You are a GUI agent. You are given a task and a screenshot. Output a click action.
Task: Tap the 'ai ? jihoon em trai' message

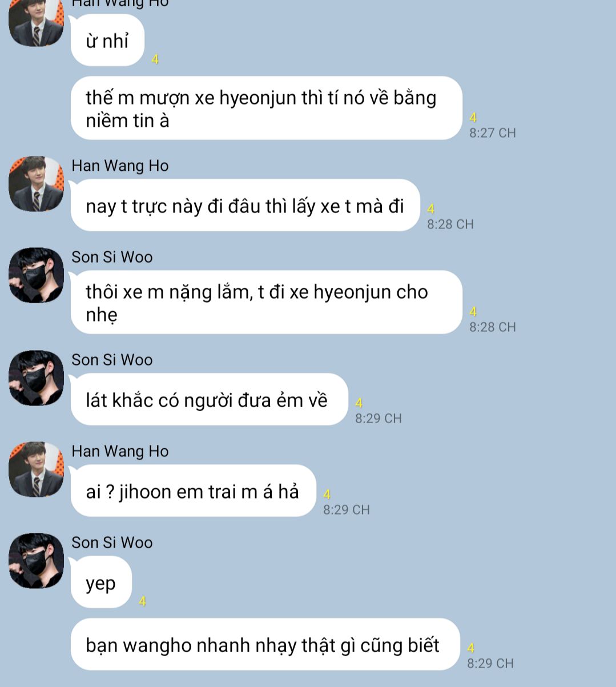click(x=193, y=491)
